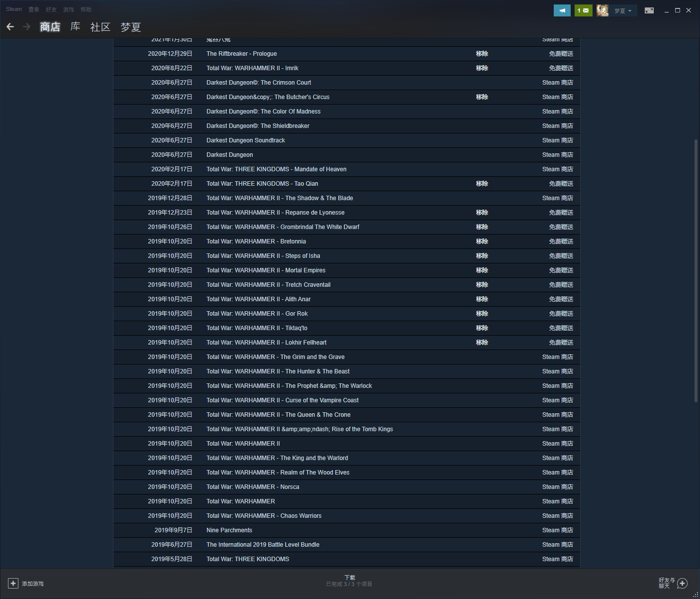Click 移除 for Tretch Craventail
The height and width of the screenshot is (599, 700).
tap(482, 285)
